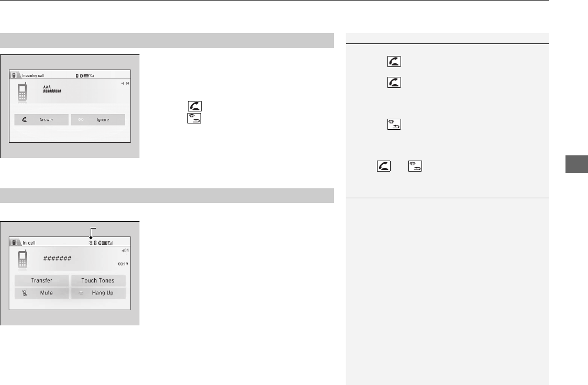Tap Answer on the Incoming call screen
The height and width of the screenshot is (385, 588).
point(41,120)
